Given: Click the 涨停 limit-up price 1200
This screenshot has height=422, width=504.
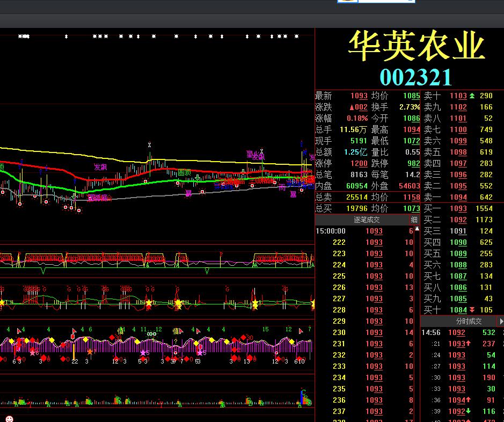Looking at the screenshot, I should pos(359,163).
